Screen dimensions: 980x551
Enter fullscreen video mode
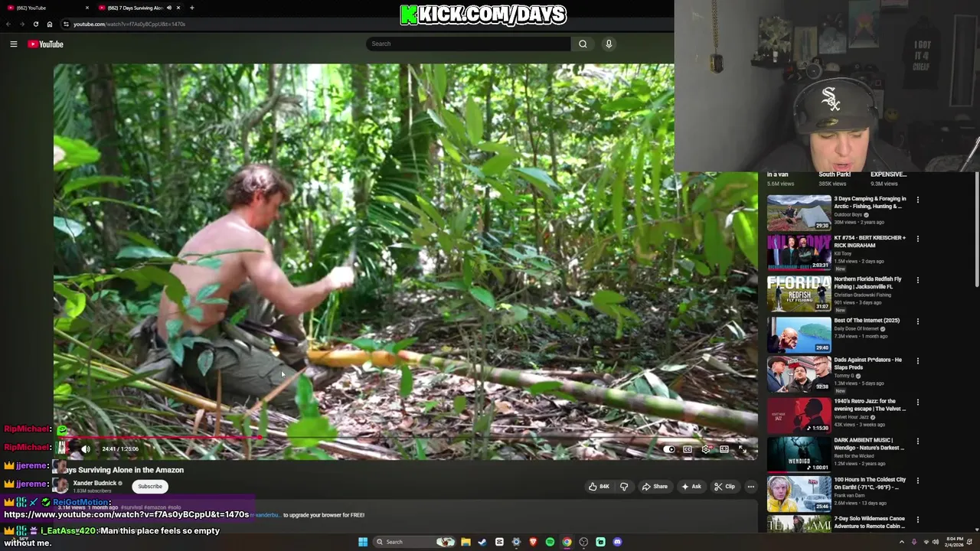click(x=742, y=449)
